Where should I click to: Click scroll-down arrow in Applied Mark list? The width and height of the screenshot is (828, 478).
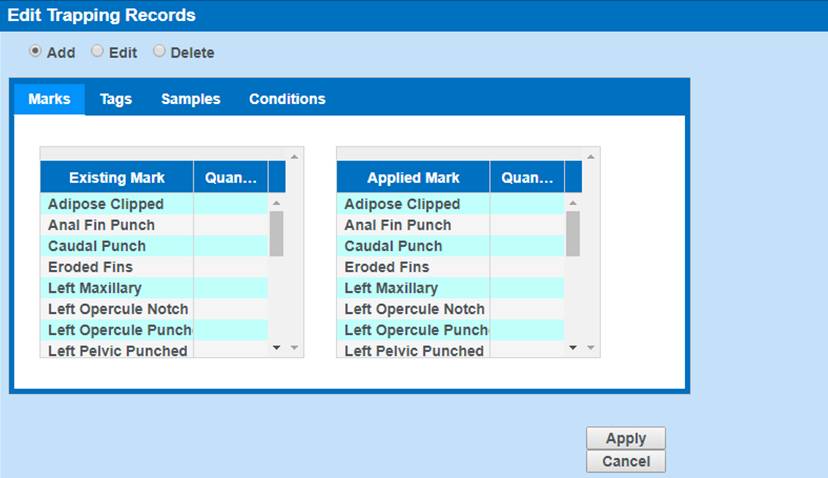pyautogui.click(x=573, y=347)
